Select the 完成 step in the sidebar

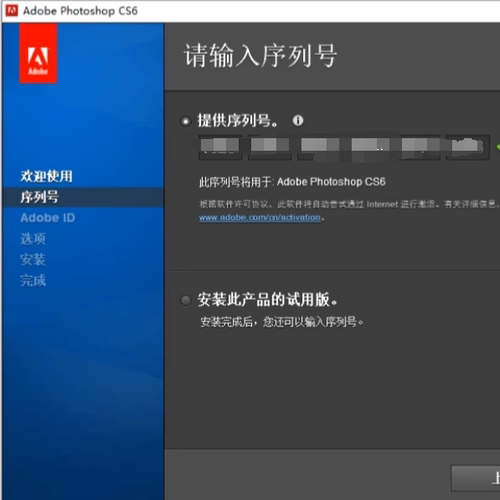[33, 280]
